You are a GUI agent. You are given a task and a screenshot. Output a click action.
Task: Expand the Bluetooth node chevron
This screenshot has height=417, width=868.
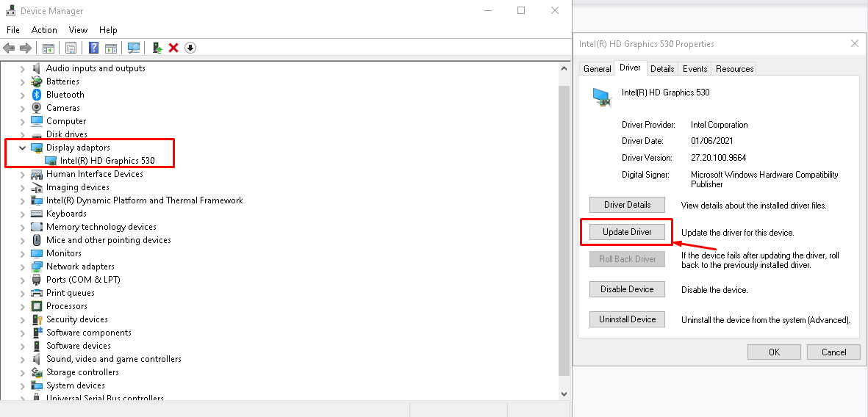tap(22, 95)
